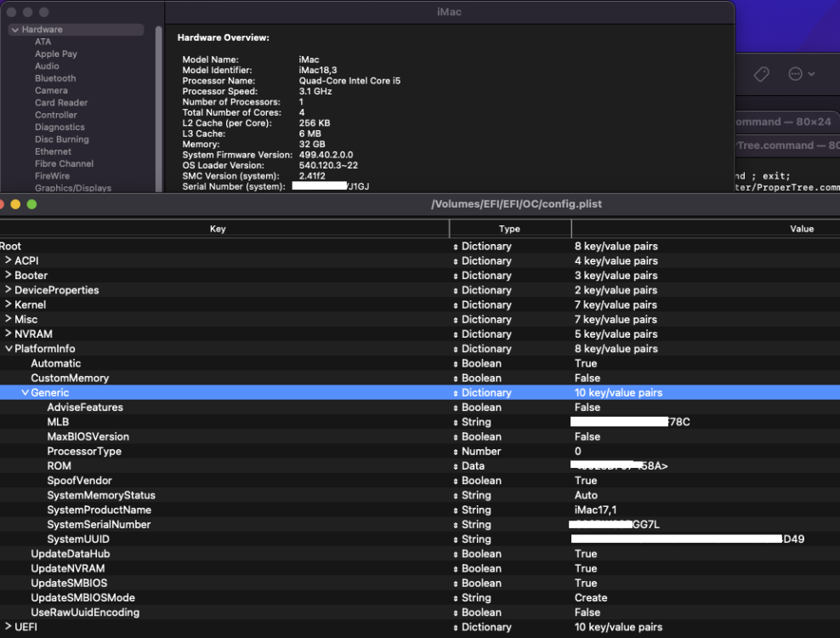Expand the DeviceProperties tree node
The image size is (840, 638).
click(x=8, y=289)
